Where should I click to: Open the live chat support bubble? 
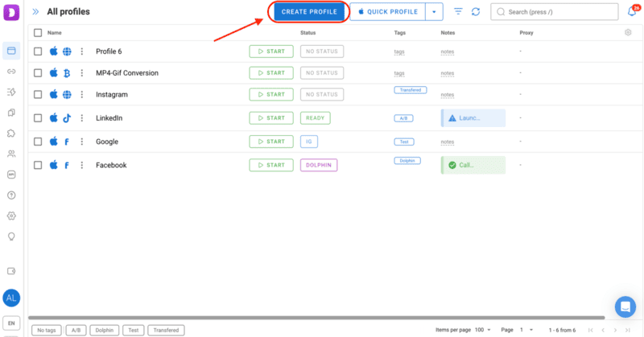pyautogui.click(x=625, y=306)
